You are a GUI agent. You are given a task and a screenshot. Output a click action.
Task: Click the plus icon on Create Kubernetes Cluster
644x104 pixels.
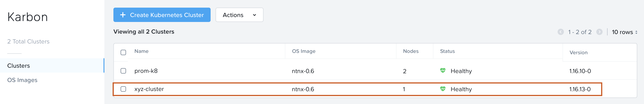tap(123, 15)
